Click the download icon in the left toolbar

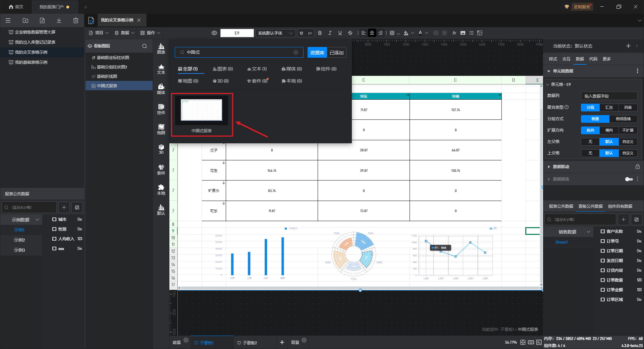[59, 20]
